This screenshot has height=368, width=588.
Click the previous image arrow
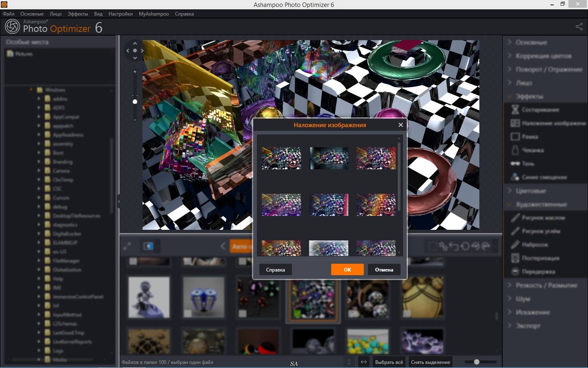[x=223, y=246]
